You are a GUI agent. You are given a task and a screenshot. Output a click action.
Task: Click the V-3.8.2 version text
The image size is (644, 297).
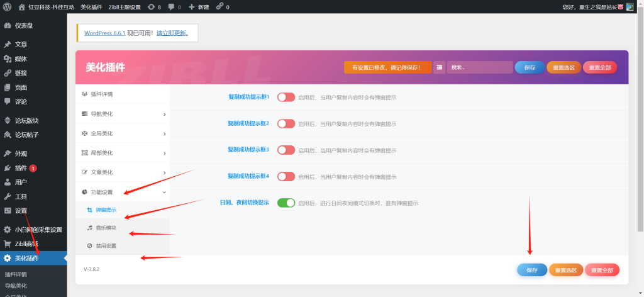pyautogui.click(x=92, y=269)
